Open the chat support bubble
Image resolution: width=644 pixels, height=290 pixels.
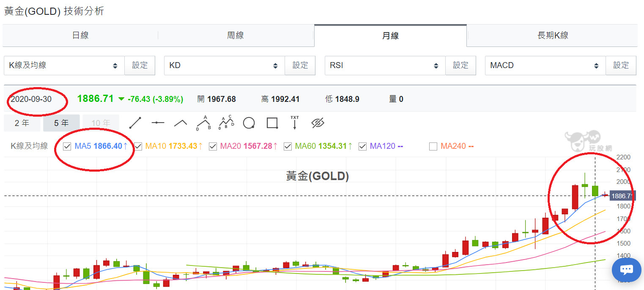pos(627,270)
